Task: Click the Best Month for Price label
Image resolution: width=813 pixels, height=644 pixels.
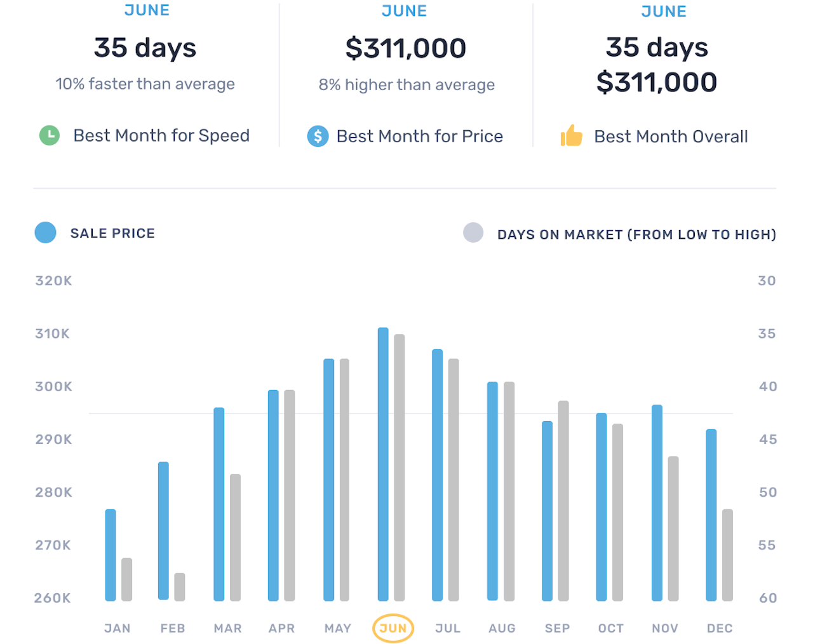Action: tap(419, 136)
